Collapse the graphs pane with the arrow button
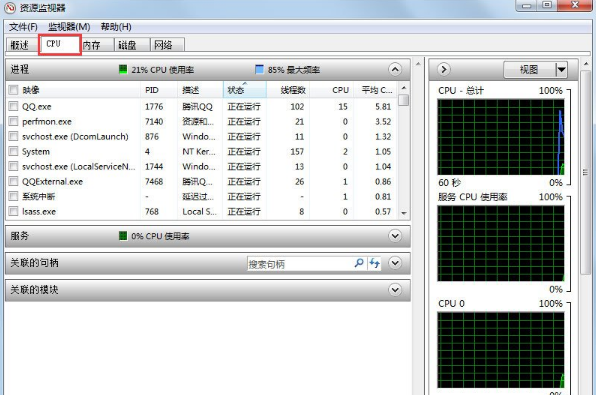 point(444,70)
